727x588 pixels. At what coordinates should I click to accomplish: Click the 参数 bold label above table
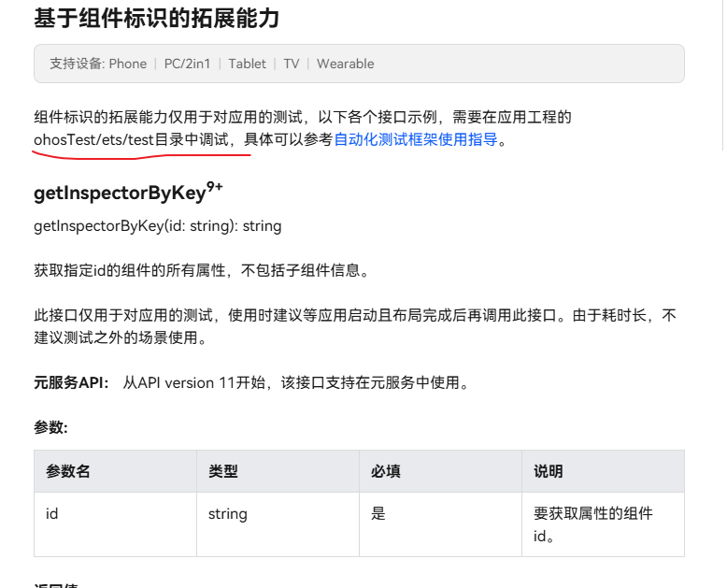pyautogui.click(x=50, y=427)
